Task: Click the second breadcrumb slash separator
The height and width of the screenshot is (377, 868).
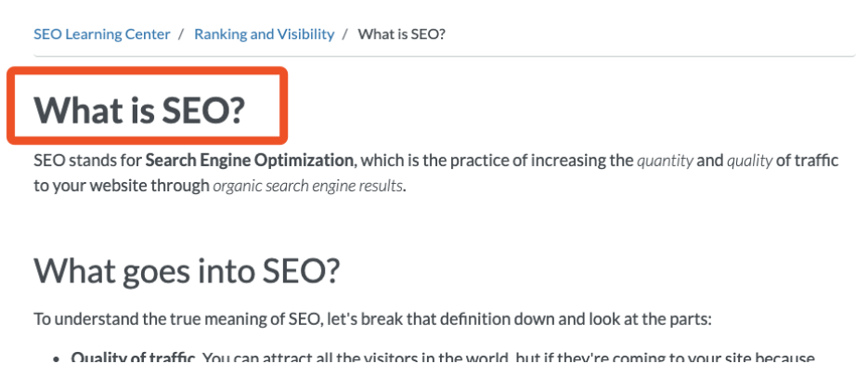Action: (345, 34)
